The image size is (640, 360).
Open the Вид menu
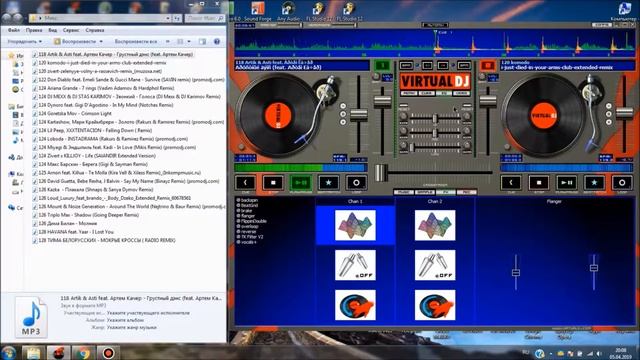(53, 30)
